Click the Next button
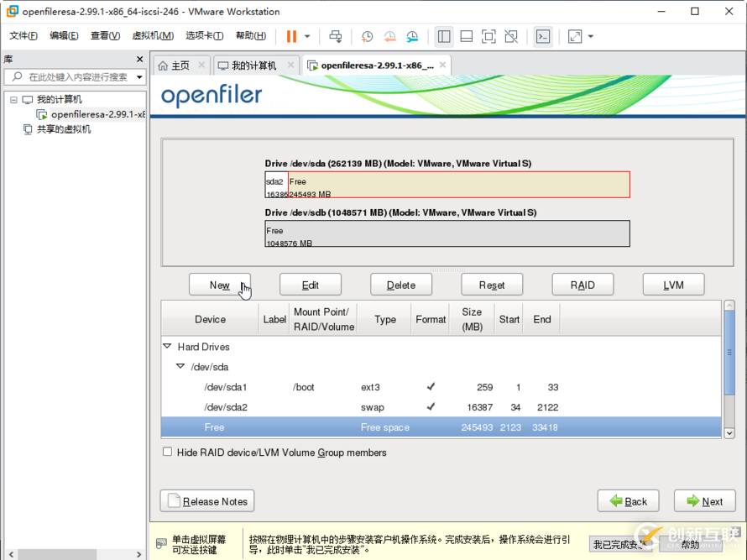747x560 pixels. point(704,501)
